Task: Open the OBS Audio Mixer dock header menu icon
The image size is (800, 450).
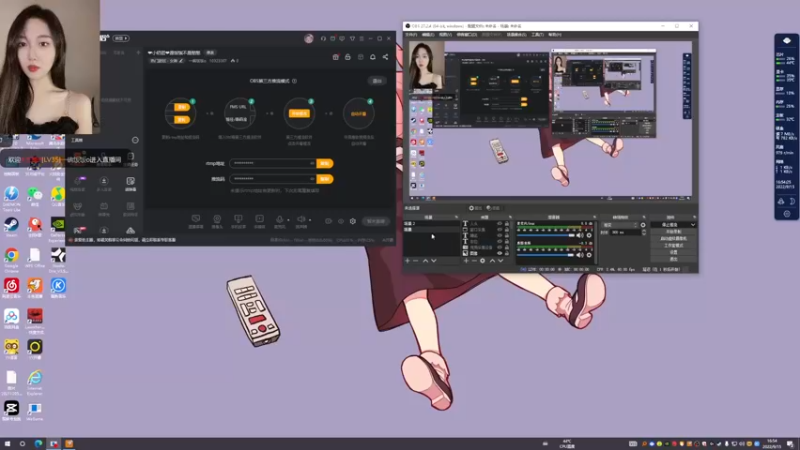Action: click(x=594, y=217)
